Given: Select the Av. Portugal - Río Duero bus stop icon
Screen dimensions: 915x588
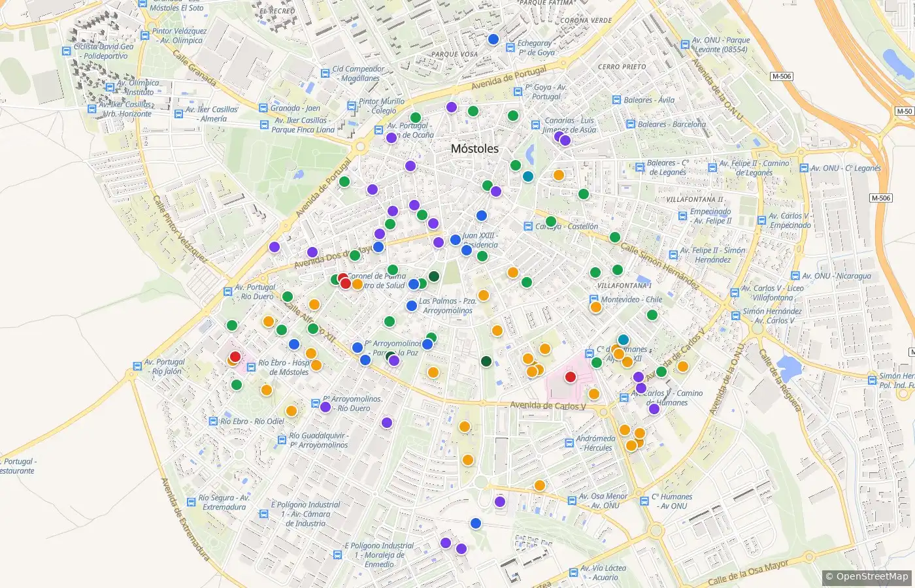Looking at the screenshot, I should click(x=227, y=292).
